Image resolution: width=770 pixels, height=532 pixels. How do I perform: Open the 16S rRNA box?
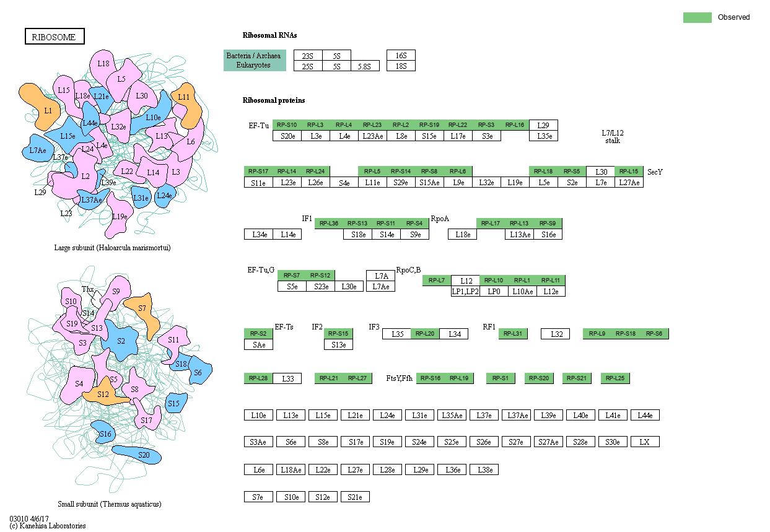(401, 55)
